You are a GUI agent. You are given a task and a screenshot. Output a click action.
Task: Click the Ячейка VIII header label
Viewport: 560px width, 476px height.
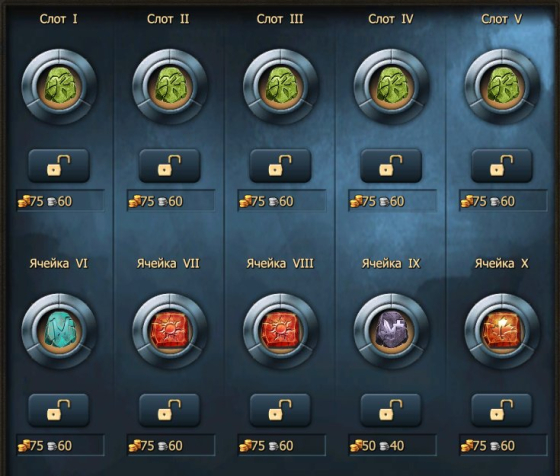(x=280, y=264)
